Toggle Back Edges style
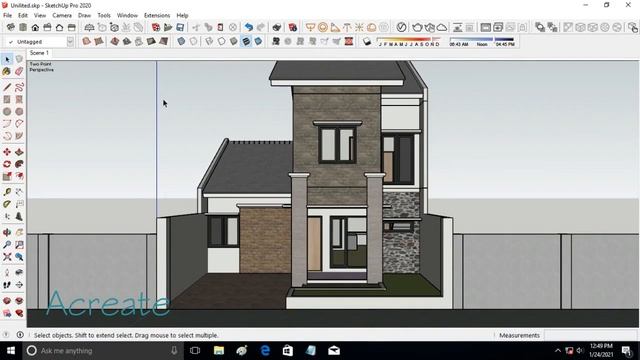Image resolution: width=640 pixels, height=360 pixels. click(193, 41)
